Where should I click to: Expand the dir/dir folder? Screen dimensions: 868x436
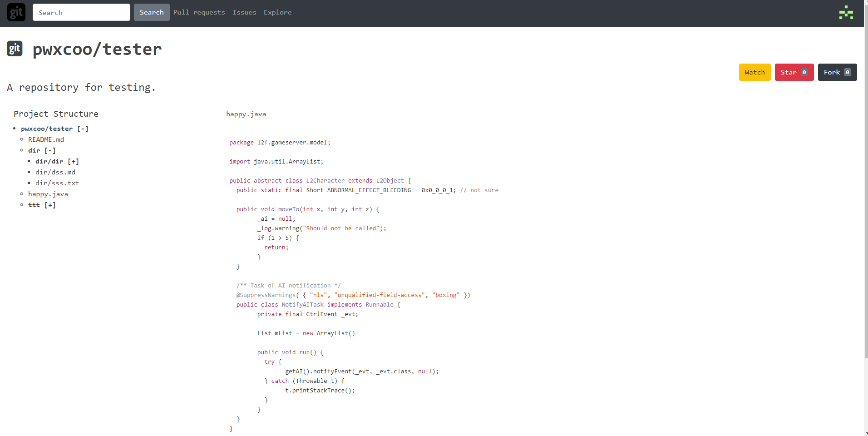point(74,161)
